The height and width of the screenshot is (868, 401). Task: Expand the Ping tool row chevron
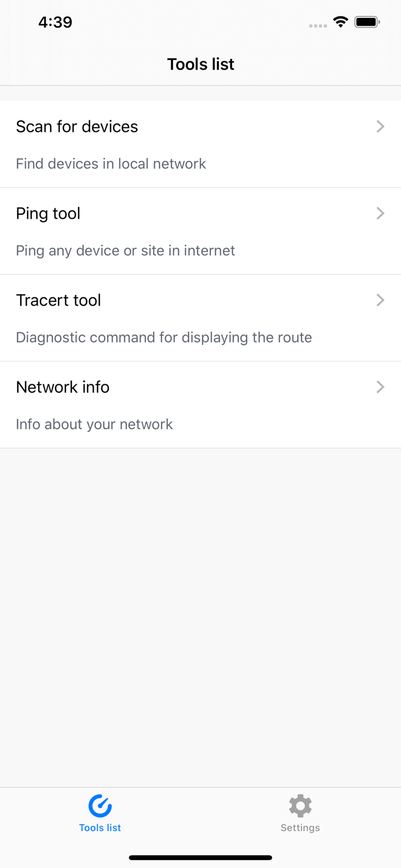click(380, 214)
